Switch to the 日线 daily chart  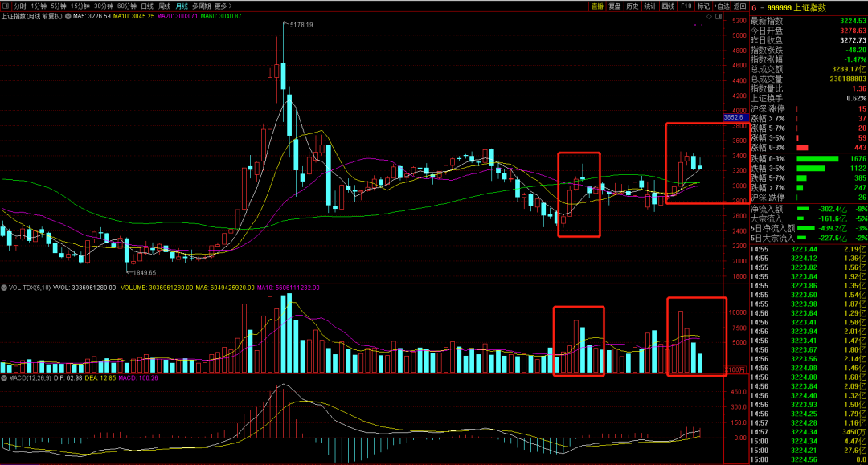pyautogui.click(x=147, y=6)
